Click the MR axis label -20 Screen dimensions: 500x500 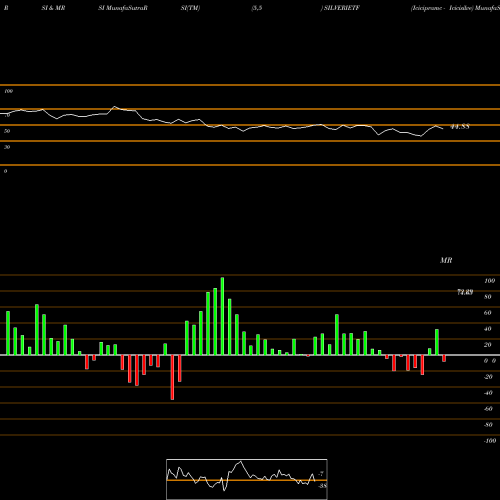pos(488,377)
